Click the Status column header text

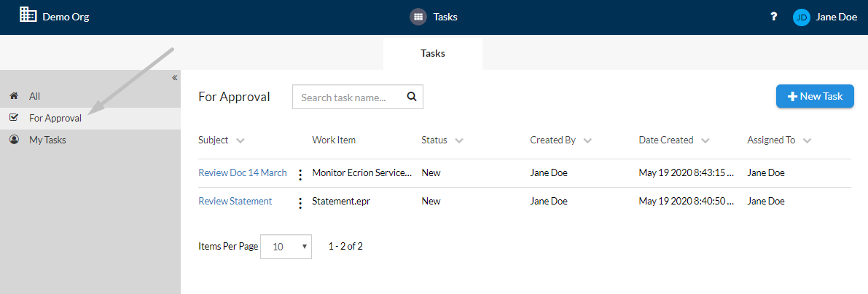pos(434,140)
